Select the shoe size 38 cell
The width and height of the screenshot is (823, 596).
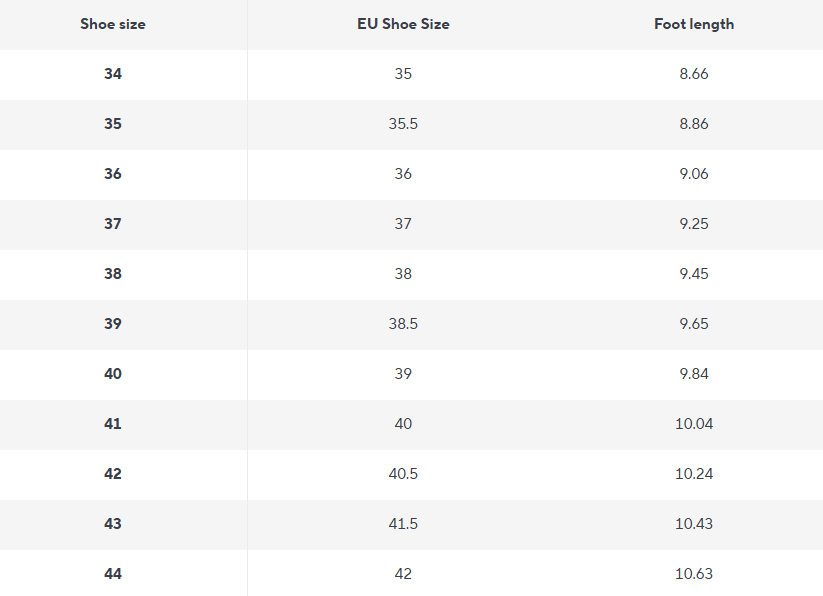(113, 274)
